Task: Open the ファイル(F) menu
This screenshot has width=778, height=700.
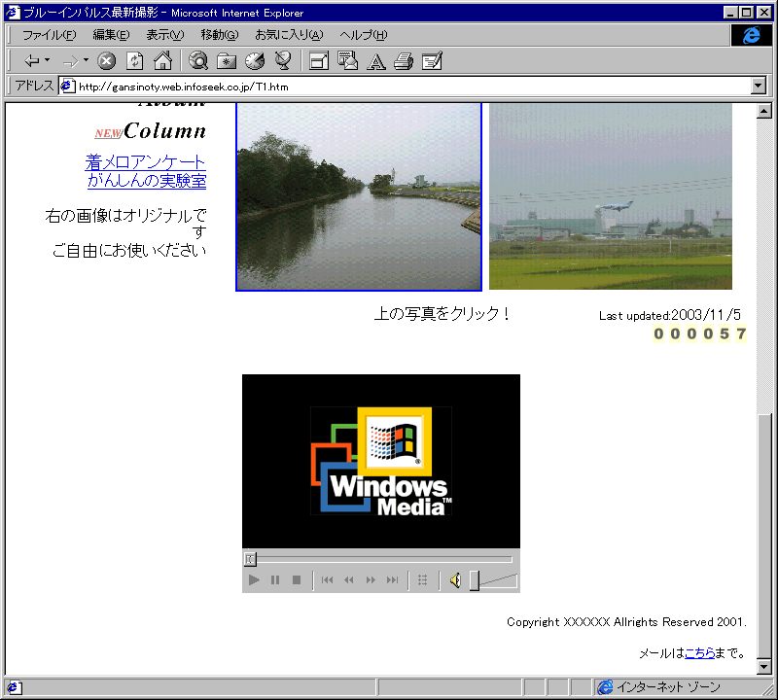Action: click(x=50, y=35)
